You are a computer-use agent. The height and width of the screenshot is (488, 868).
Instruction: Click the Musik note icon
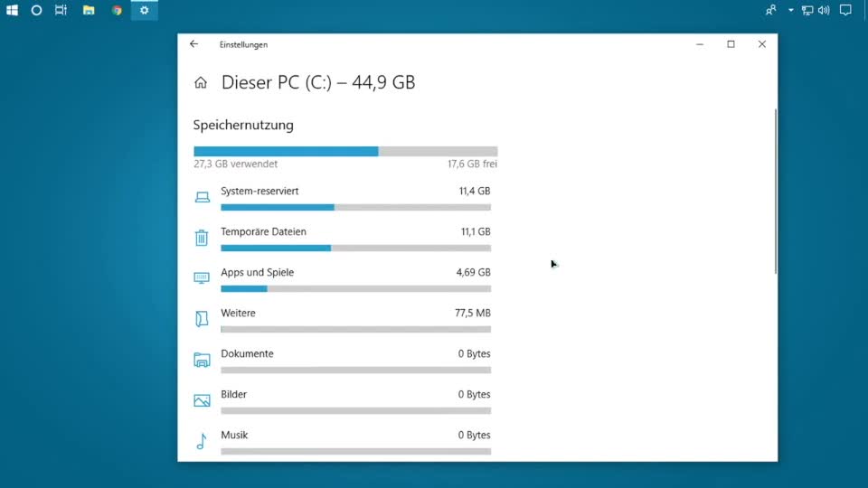(x=202, y=441)
